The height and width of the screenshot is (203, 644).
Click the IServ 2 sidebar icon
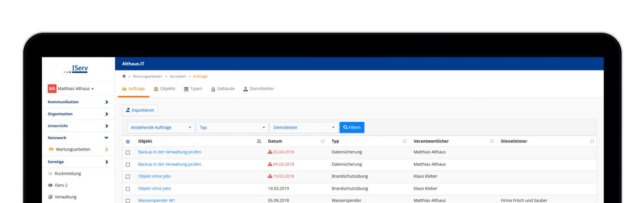point(50,185)
